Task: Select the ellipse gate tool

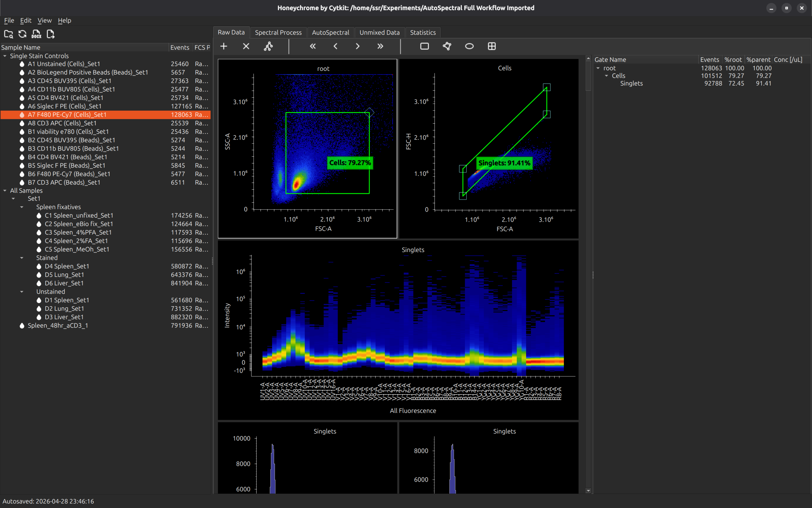Action: (x=469, y=46)
